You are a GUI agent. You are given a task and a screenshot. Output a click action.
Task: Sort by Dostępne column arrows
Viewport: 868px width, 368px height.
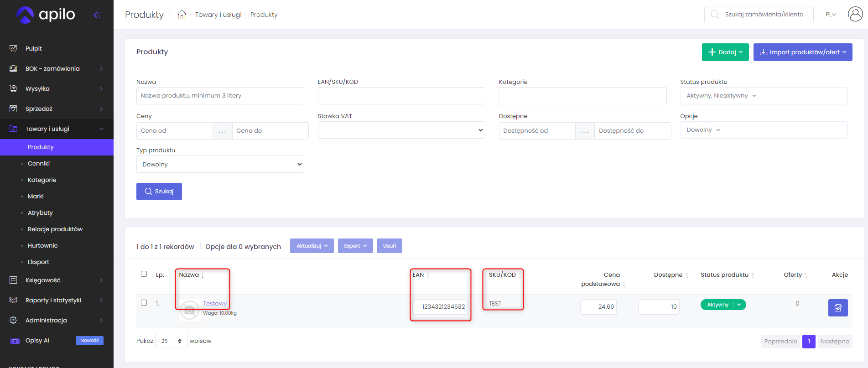(x=687, y=275)
